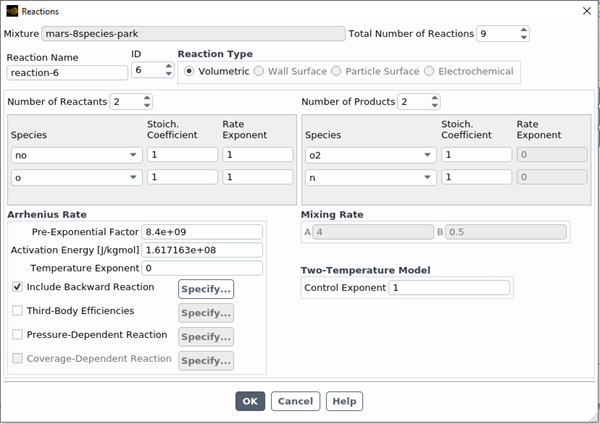Select the Volumetric reaction type
The image size is (600, 424).
189,71
